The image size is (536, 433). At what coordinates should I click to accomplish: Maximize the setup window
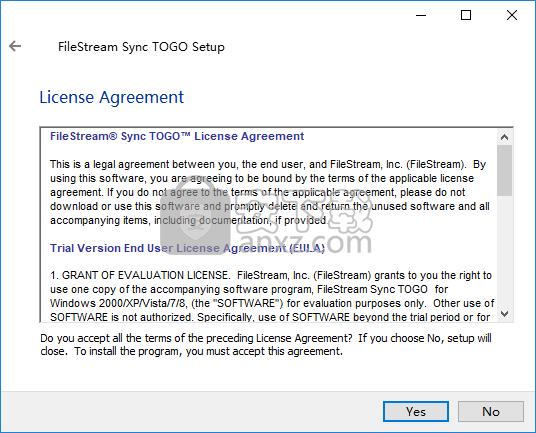point(466,15)
